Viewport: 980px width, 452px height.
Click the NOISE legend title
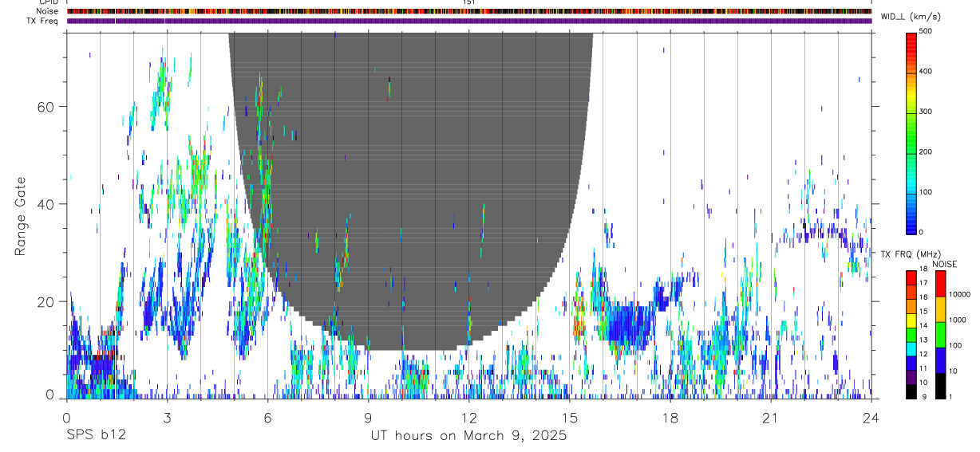(945, 264)
